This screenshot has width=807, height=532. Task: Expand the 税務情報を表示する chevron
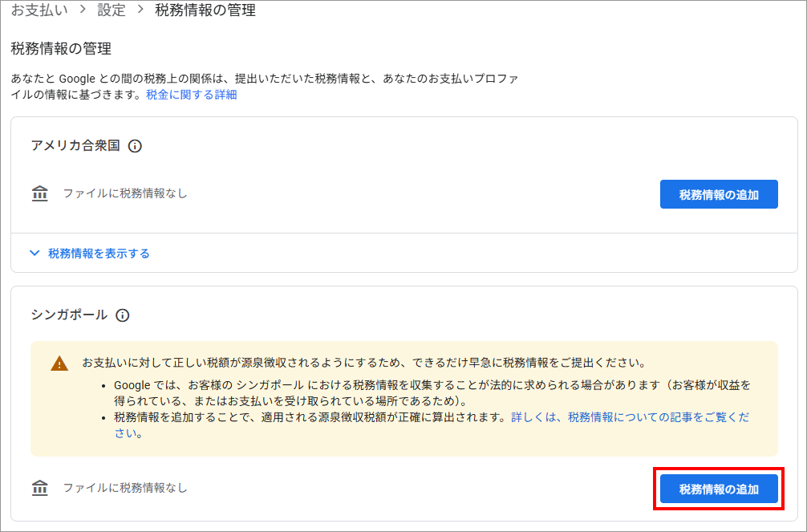tap(34, 253)
